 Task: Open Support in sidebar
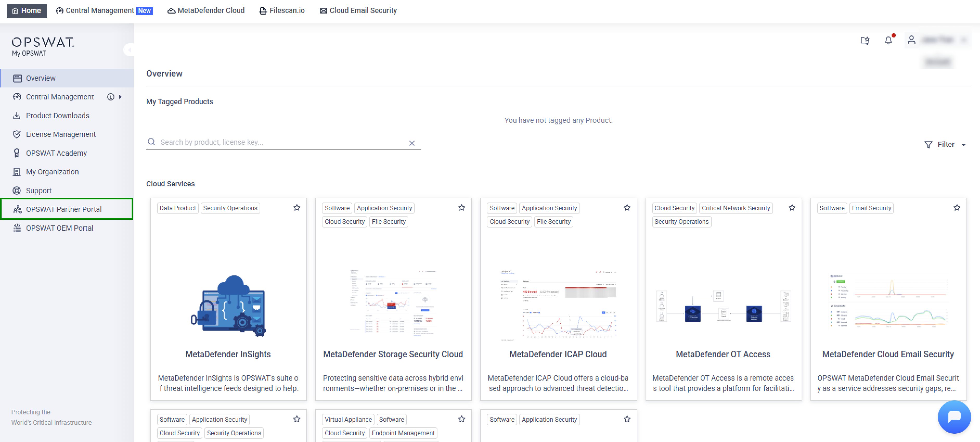click(67, 190)
